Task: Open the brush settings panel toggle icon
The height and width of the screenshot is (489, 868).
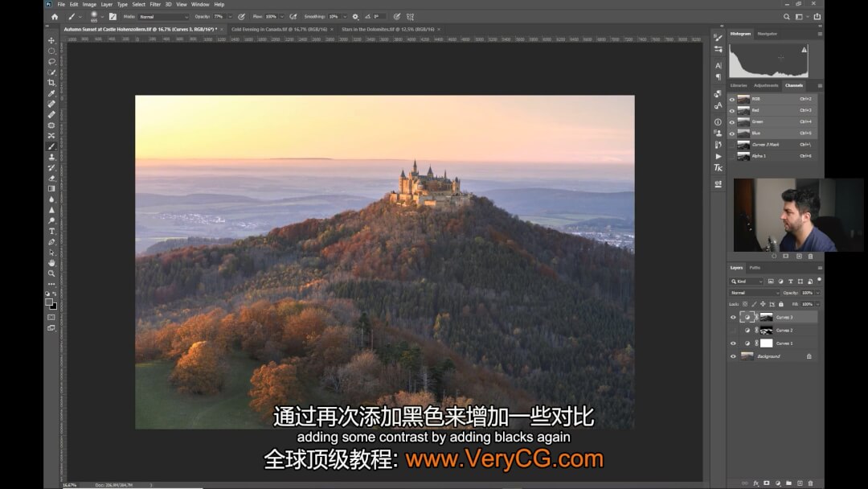Action: (x=113, y=17)
